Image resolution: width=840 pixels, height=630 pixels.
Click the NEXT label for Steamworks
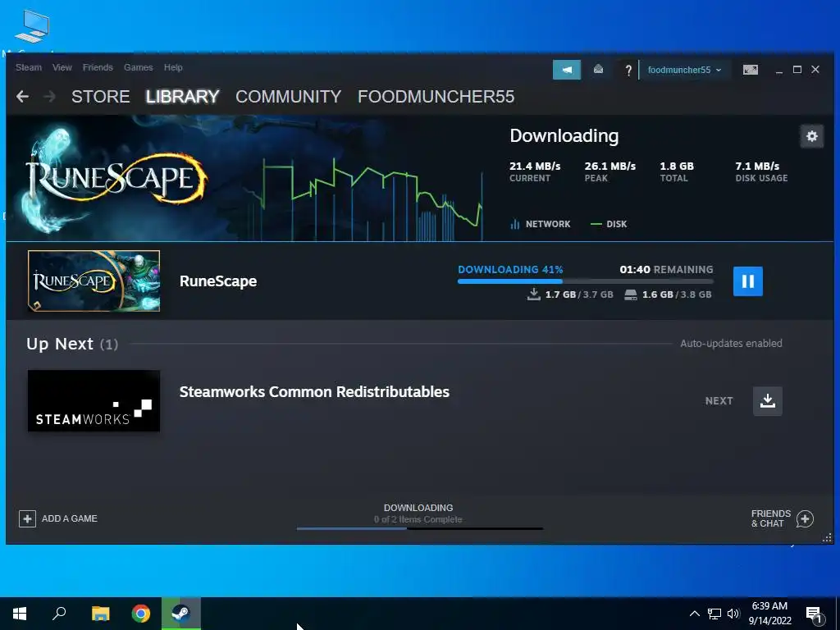(719, 401)
